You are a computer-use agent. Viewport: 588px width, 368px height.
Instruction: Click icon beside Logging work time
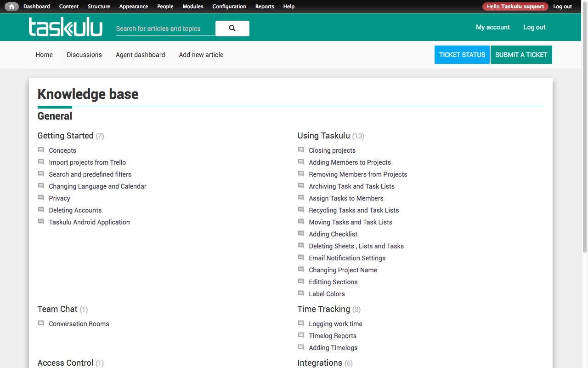coord(301,323)
